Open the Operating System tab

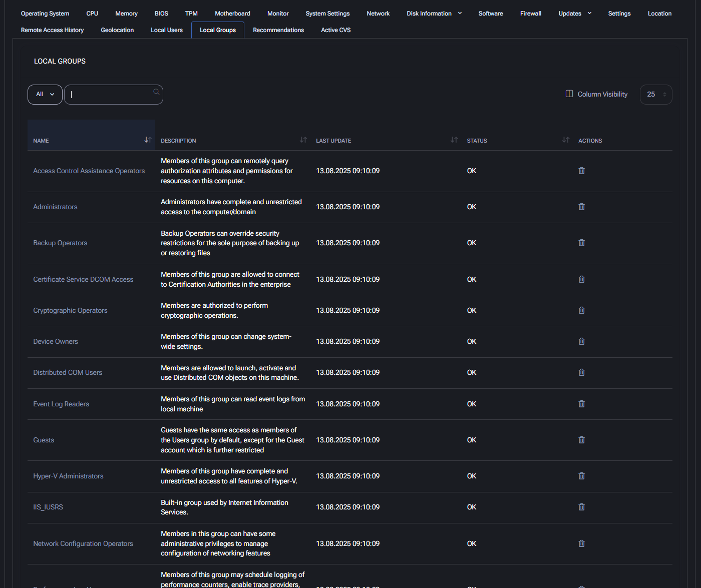pyautogui.click(x=45, y=14)
